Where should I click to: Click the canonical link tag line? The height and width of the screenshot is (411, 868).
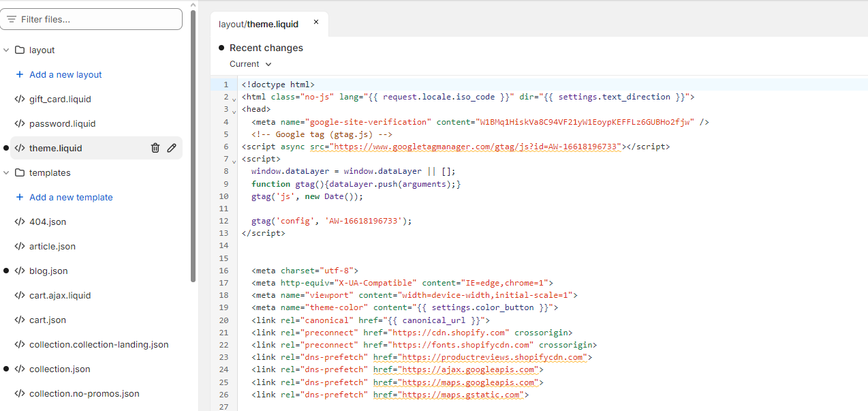click(x=371, y=320)
